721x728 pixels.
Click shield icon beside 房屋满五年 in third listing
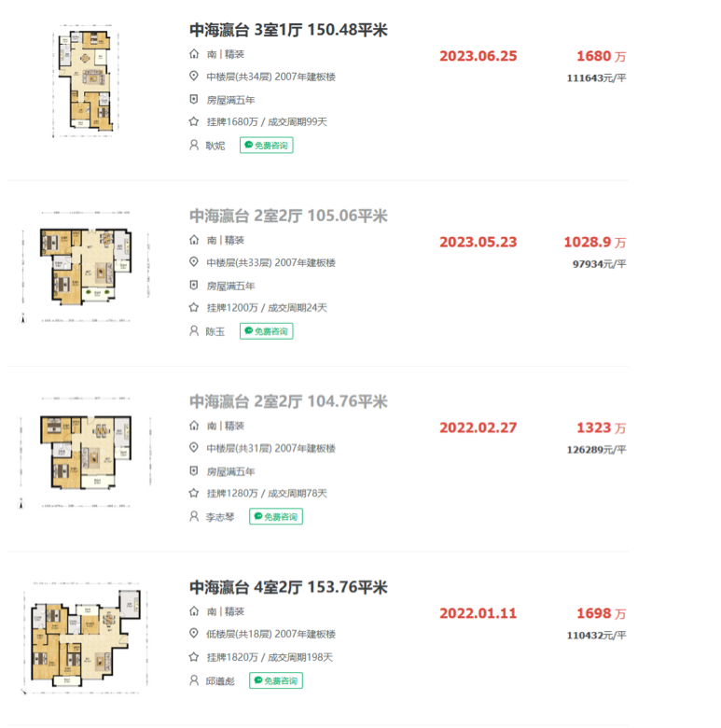194,471
